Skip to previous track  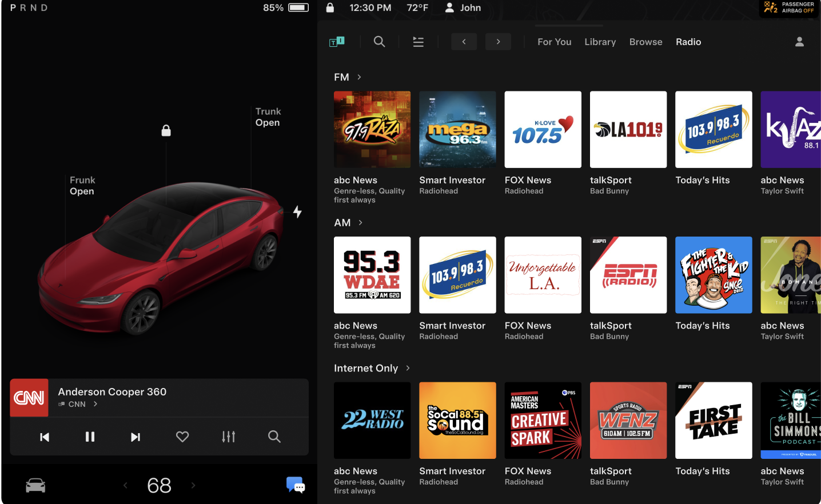(x=44, y=437)
